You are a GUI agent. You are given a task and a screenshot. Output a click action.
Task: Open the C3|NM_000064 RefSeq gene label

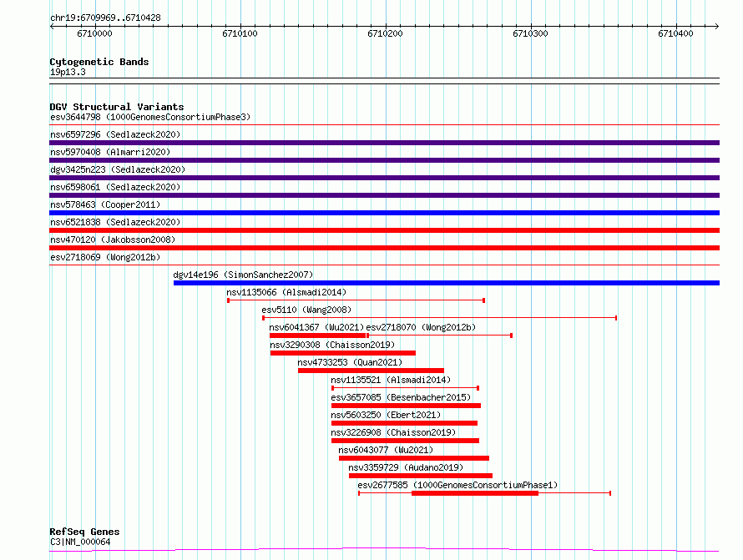pyautogui.click(x=80, y=542)
